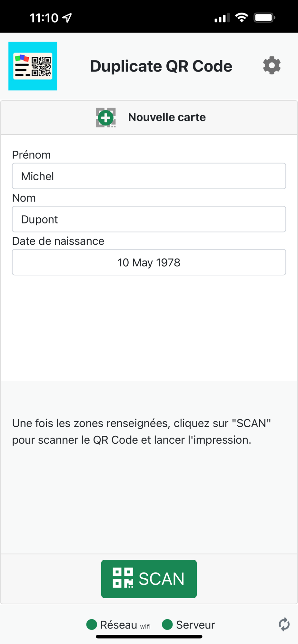
Task: Tap the Duplicate QR Code title
Action: pyautogui.click(x=161, y=66)
